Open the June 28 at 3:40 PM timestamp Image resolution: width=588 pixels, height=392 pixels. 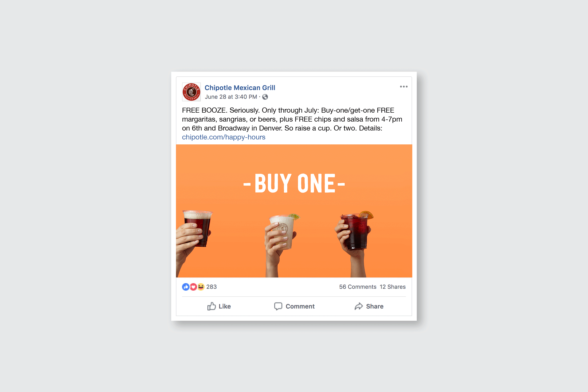(231, 97)
